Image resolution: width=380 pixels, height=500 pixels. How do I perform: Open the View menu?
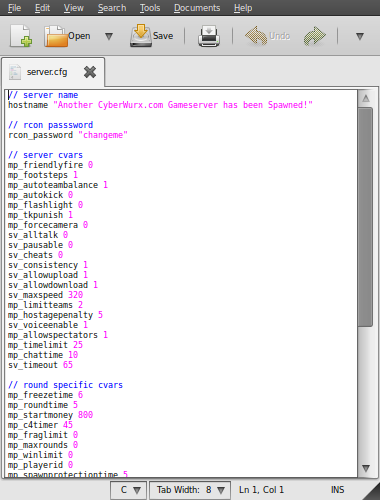pos(74,8)
